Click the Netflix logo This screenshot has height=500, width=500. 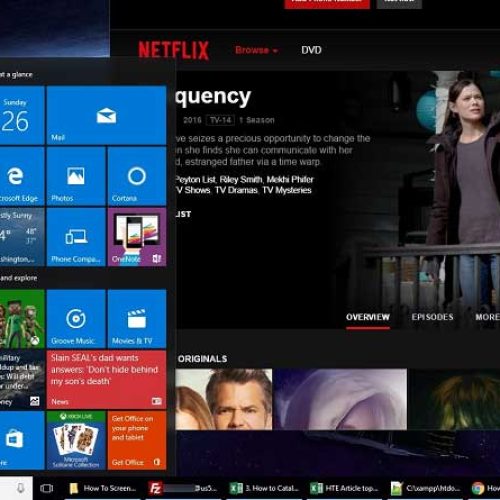(174, 50)
